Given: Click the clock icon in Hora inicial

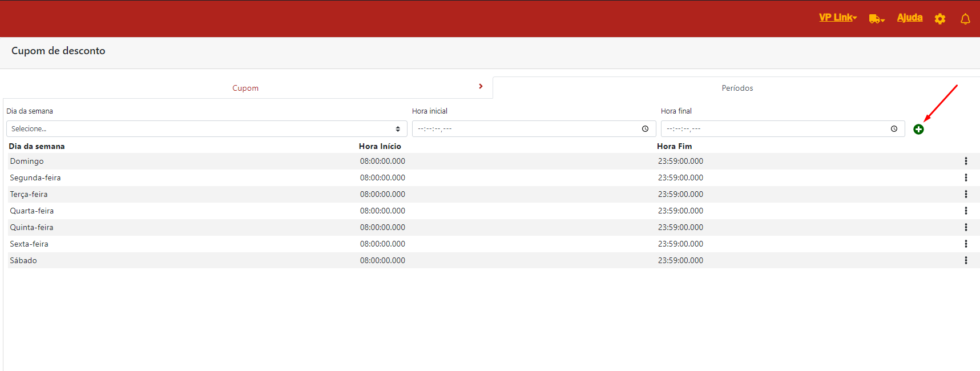Looking at the screenshot, I should (645, 129).
